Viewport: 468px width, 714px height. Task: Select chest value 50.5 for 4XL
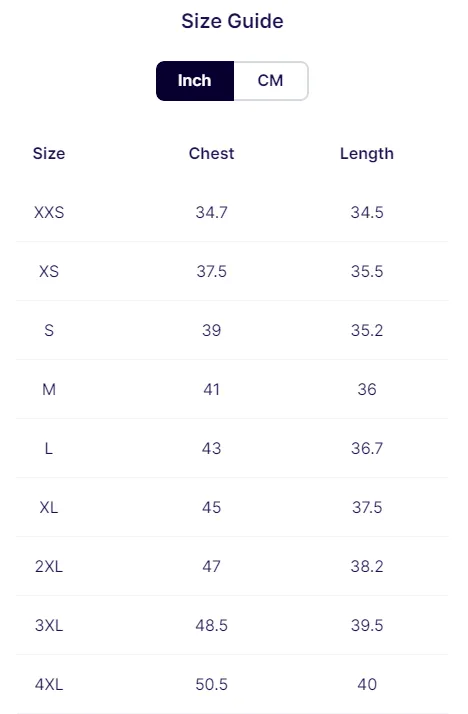(212, 684)
